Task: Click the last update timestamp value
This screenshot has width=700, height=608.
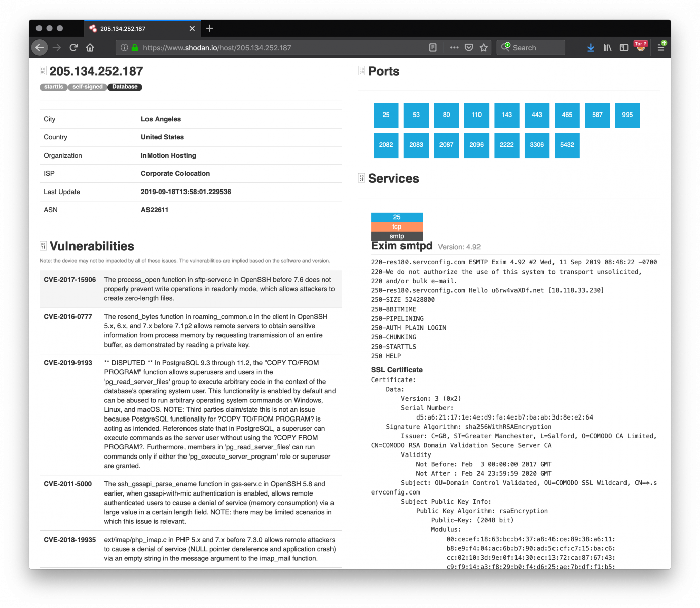Action: [186, 192]
